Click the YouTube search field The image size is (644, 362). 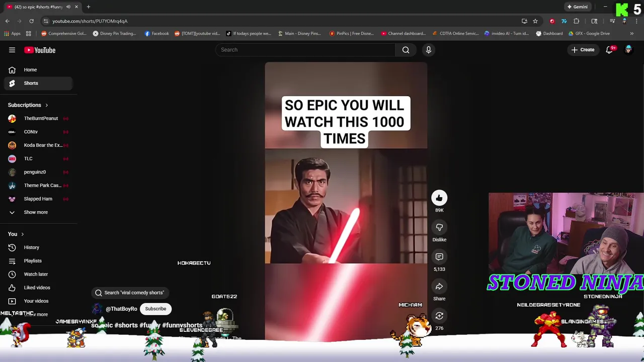305,50
